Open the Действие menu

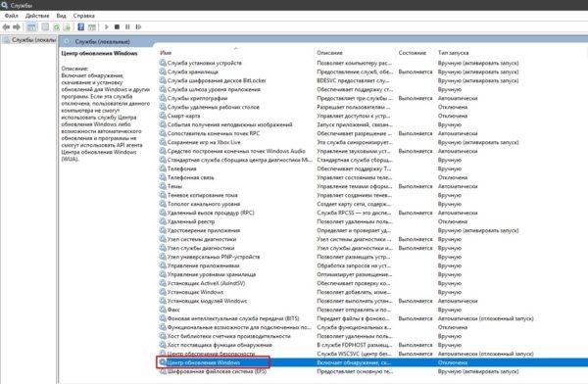click(x=37, y=16)
